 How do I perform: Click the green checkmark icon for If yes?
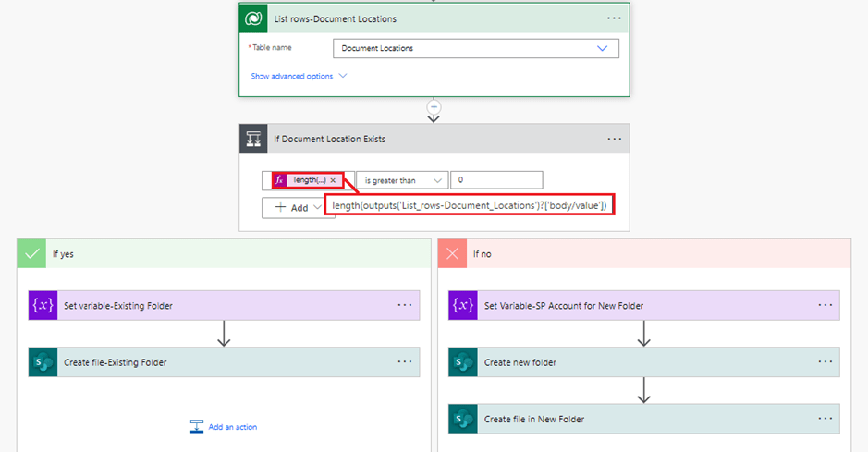point(32,252)
